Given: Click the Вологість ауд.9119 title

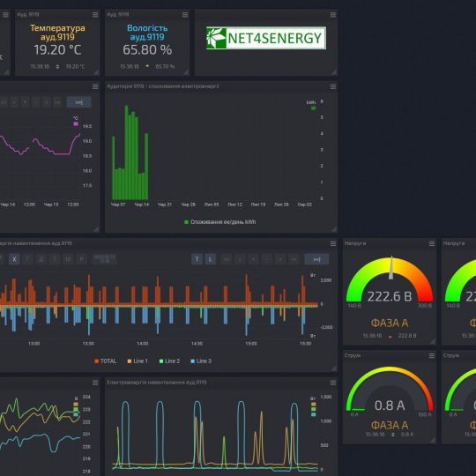Looking at the screenshot, I should pos(147,33).
